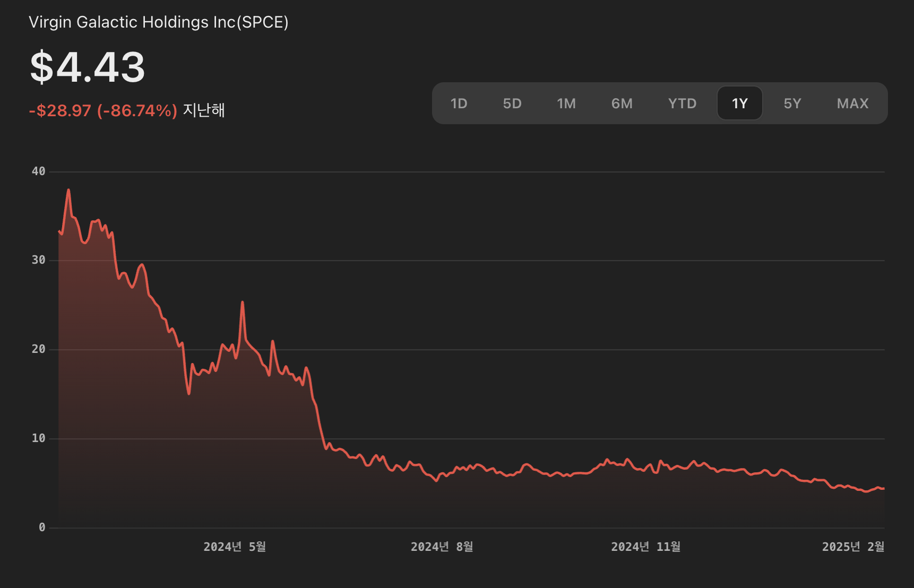Click the Virgin Galactic Holdings Inc(SPCE) title
914x588 pixels.
(x=159, y=22)
